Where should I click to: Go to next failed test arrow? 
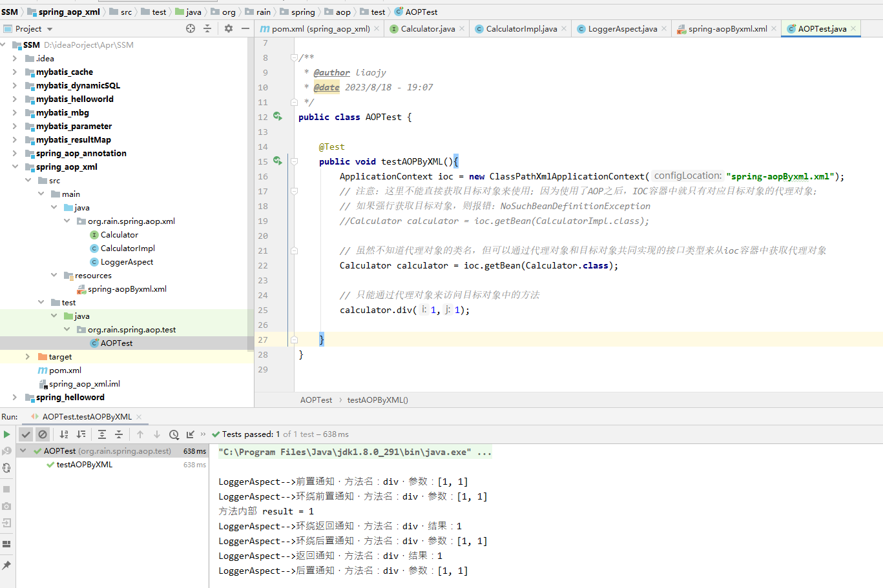[x=156, y=434]
